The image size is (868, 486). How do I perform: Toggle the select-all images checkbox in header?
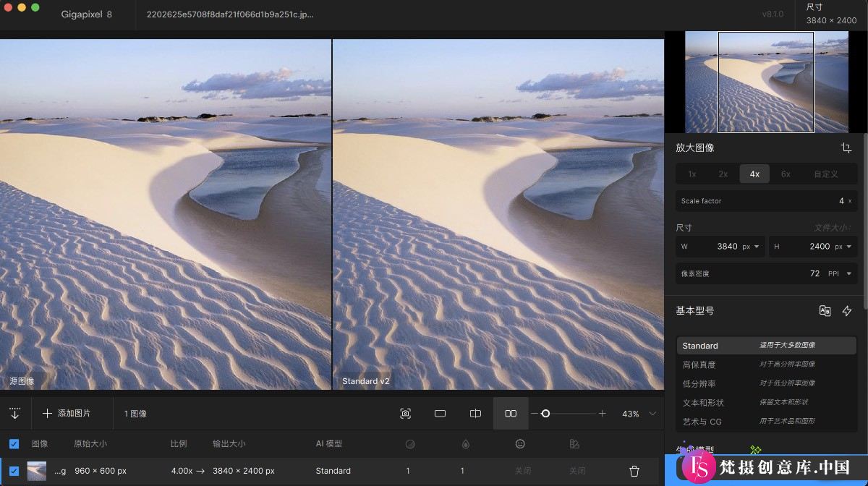click(x=14, y=443)
